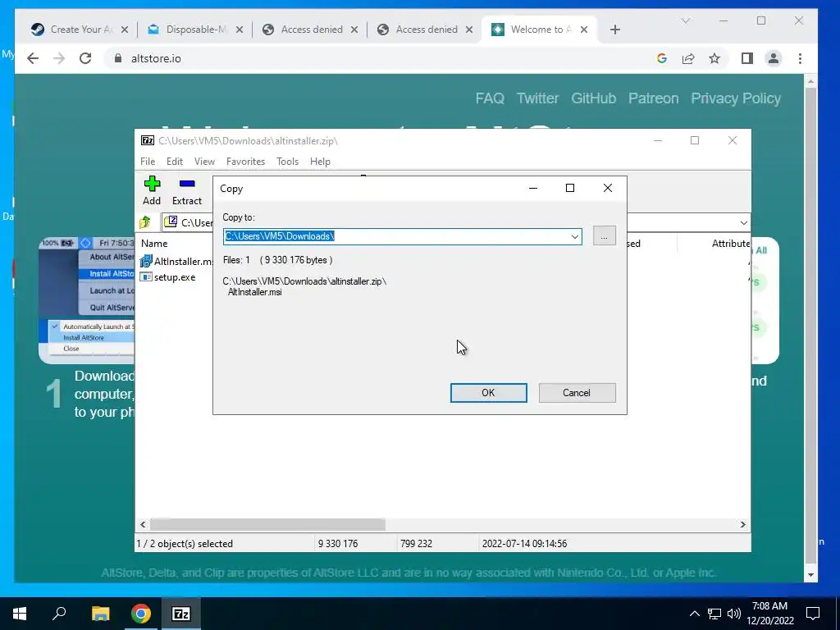
Task: Confirm the copy with OK
Action: (489, 393)
